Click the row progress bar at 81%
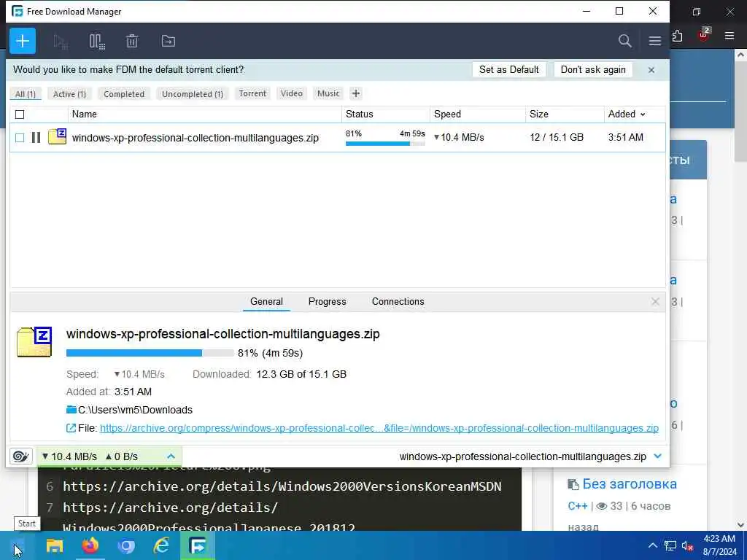Screen dimensions: 747x560 coord(385,144)
